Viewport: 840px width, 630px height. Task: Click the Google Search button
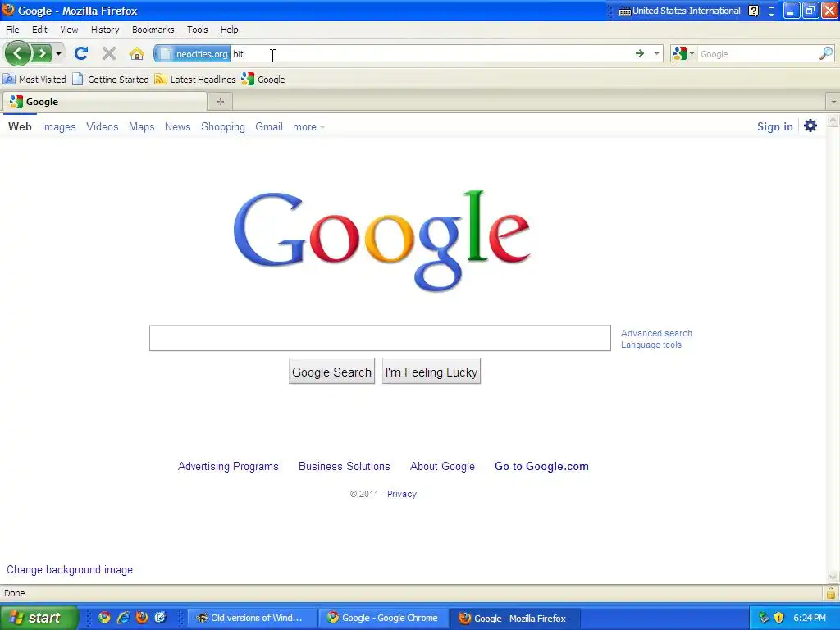[x=331, y=372]
